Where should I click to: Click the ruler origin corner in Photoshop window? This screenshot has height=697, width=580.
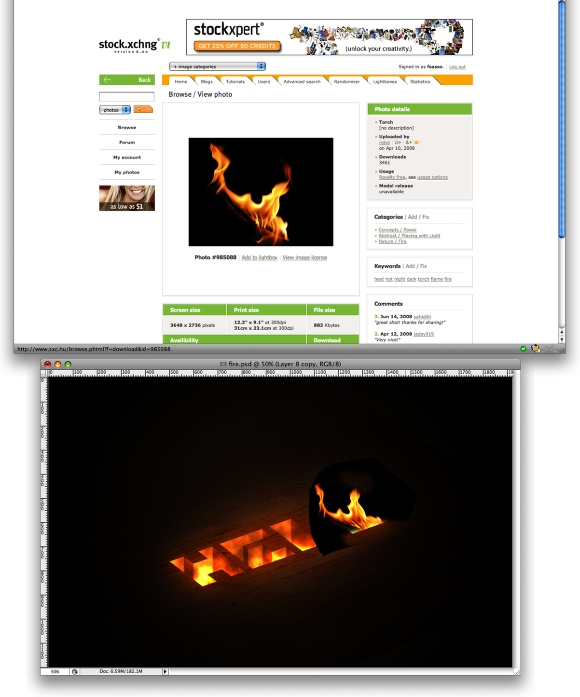tap(44, 373)
